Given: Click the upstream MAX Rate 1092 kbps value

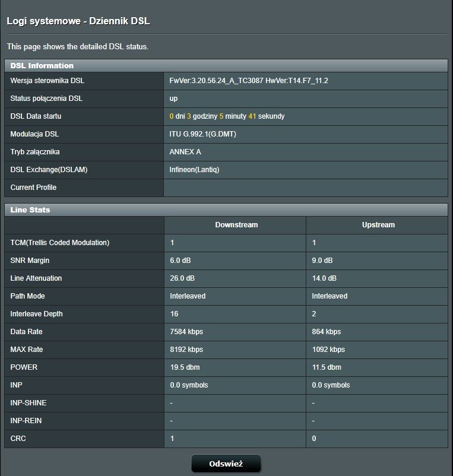Looking at the screenshot, I should click(x=328, y=350).
